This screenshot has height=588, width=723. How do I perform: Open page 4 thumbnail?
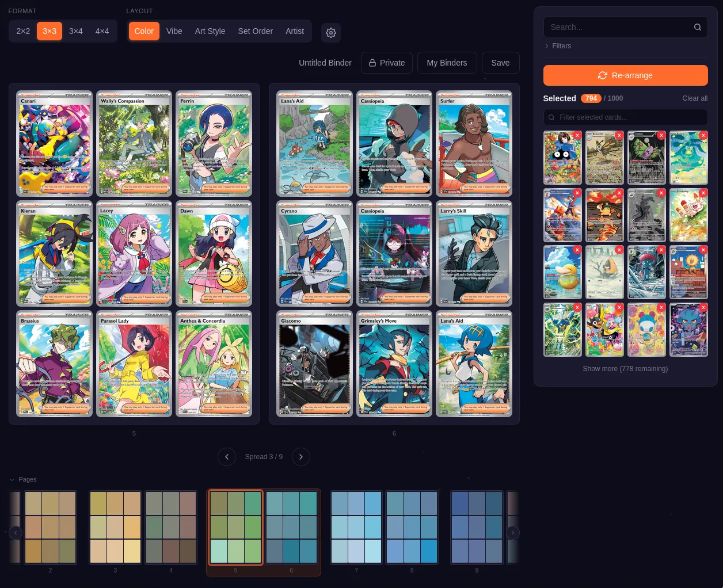click(171, 528)
